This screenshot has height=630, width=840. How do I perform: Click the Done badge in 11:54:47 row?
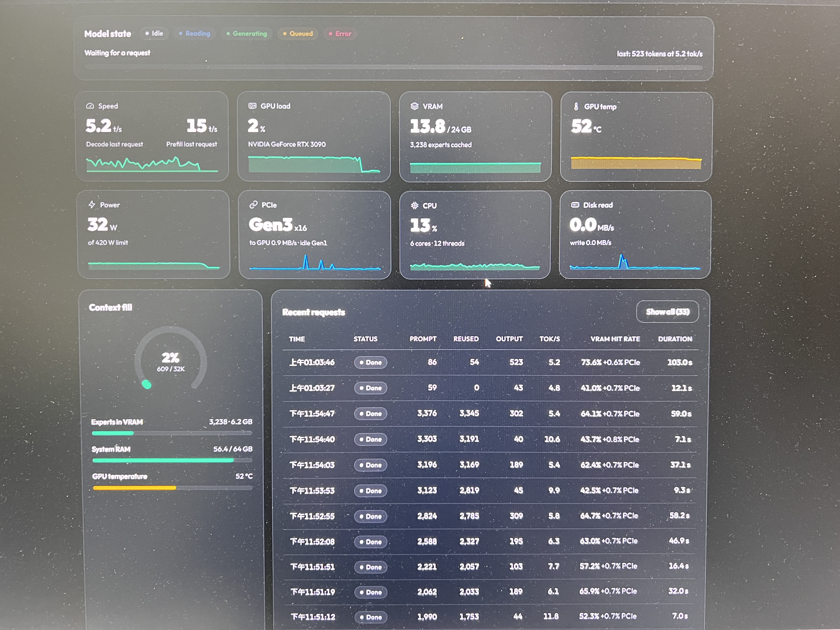371,414
